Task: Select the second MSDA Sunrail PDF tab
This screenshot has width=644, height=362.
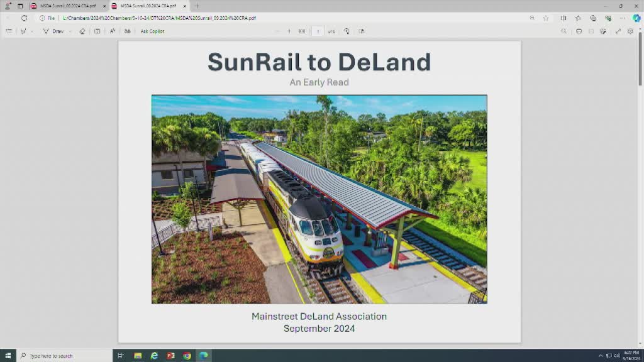Action: (148, 6)
